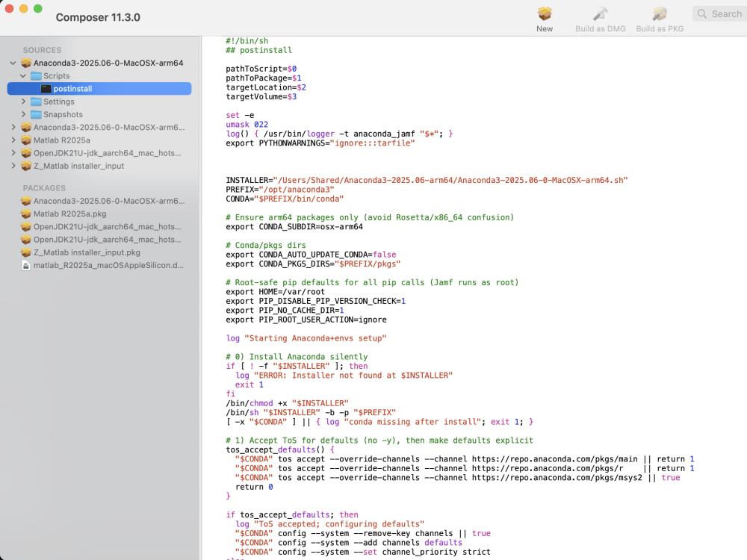Click the 'return 0' script line
The width and height of the screenshot is (747, 560).
tap(254, 487)
